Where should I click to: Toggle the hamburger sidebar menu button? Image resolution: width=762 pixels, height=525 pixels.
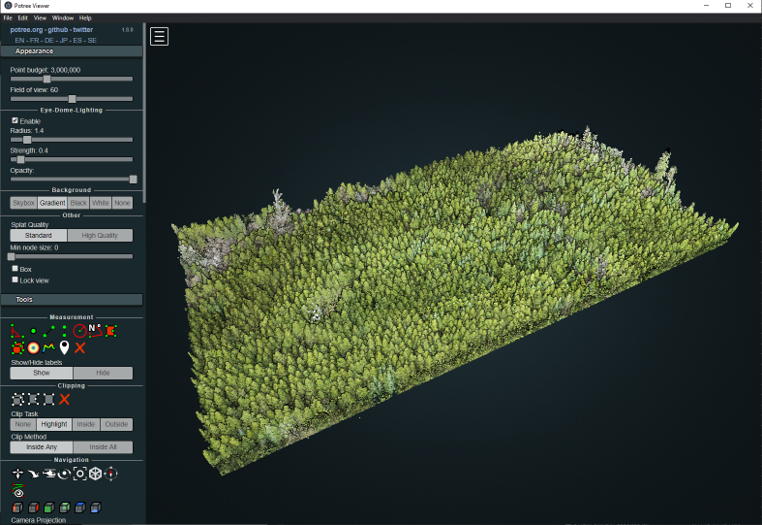(x=159, y=37)
